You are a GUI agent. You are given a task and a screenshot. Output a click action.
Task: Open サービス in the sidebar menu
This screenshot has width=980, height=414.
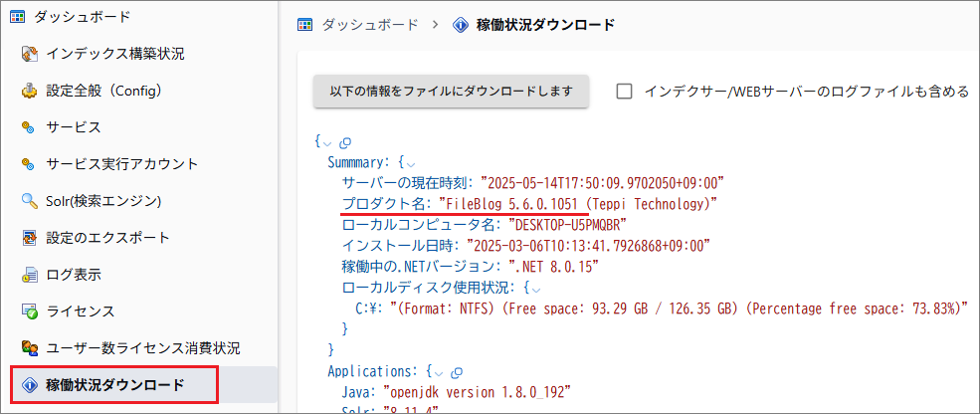click(x=73, y=127)
